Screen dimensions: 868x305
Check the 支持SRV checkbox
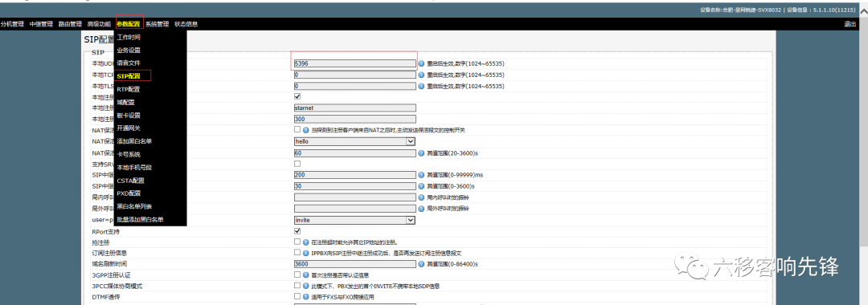[x=297, y=164]
